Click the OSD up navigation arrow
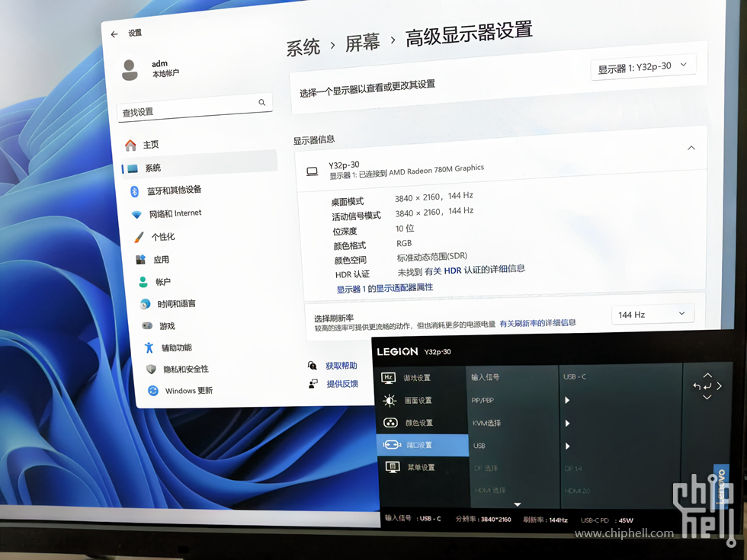 coord(707,376)
